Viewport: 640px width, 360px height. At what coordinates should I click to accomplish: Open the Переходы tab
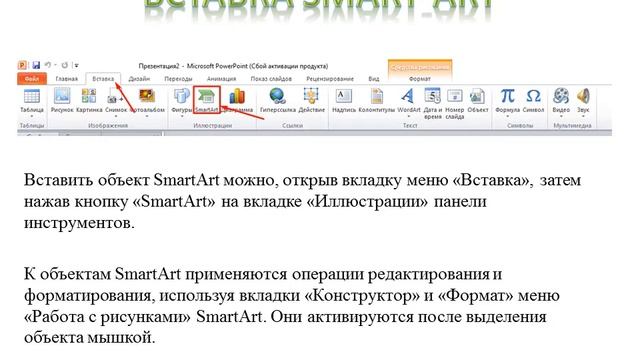[178, 79]
